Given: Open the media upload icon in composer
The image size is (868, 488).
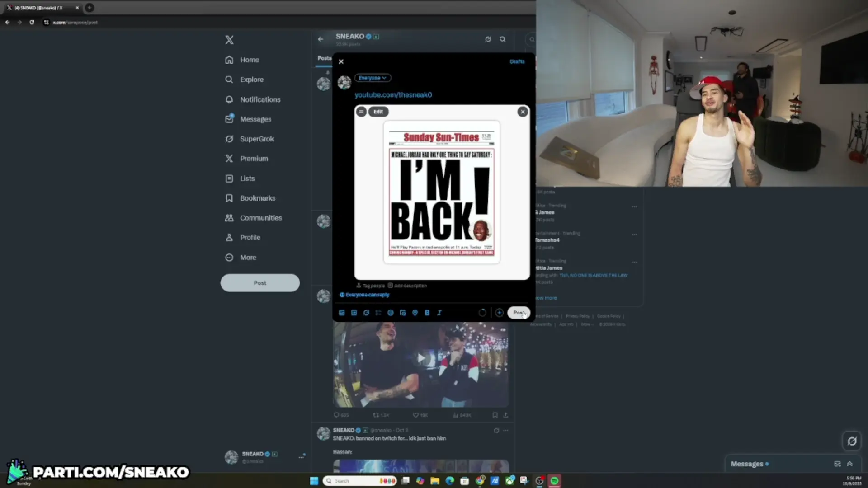Looking at the screenshot, I should click(x=342, y=313).
